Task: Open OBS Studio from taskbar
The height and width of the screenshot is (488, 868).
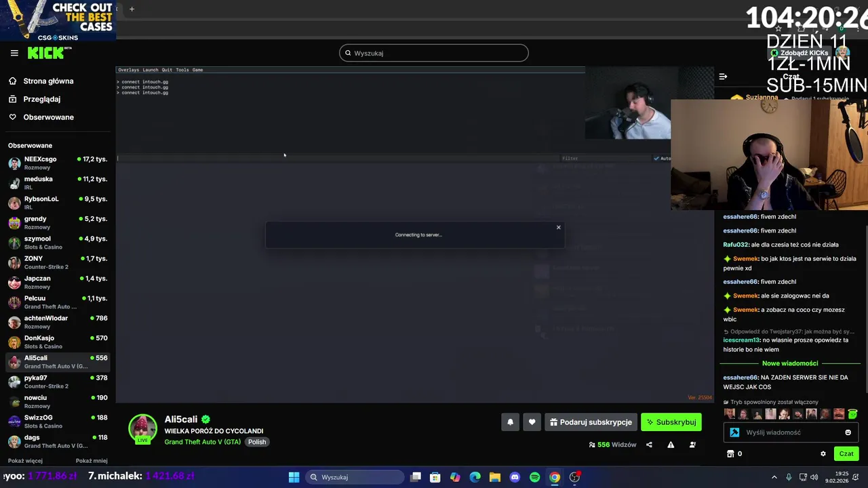Action: point(574,477)
